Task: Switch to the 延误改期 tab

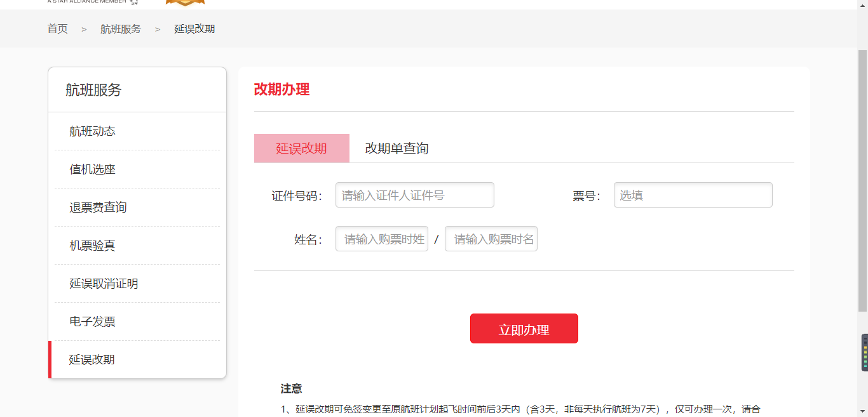Action: [302, 148]
